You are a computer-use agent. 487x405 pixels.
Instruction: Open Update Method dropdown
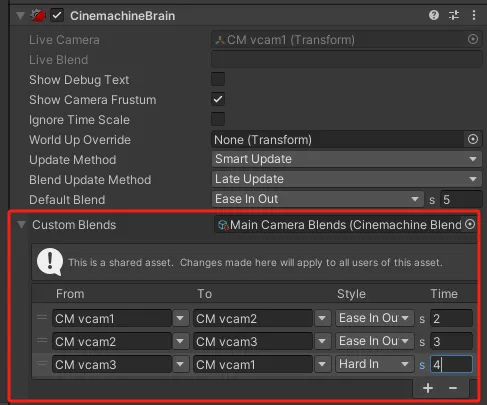[x=347, y=159]
